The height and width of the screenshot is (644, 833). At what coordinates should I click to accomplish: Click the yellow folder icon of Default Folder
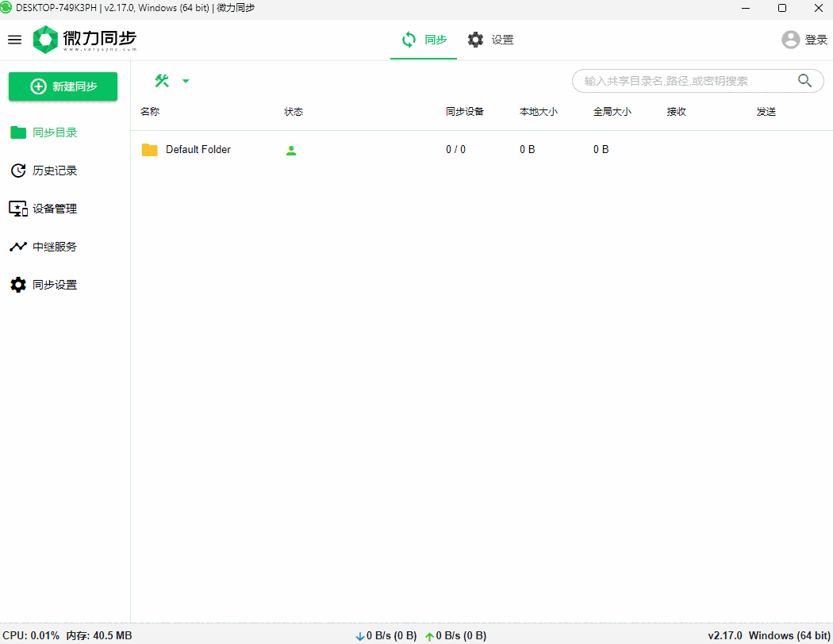(149, 149)
